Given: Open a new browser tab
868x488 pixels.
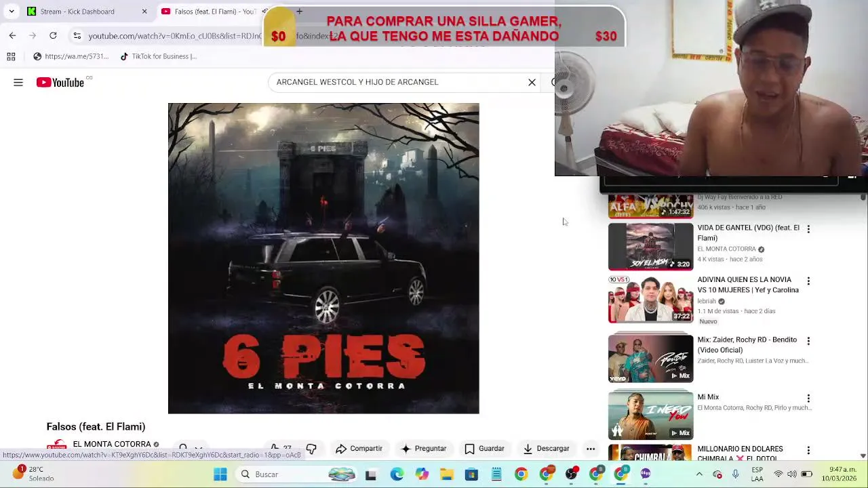Looking at the screenshot, I should (x=299, y=12).
